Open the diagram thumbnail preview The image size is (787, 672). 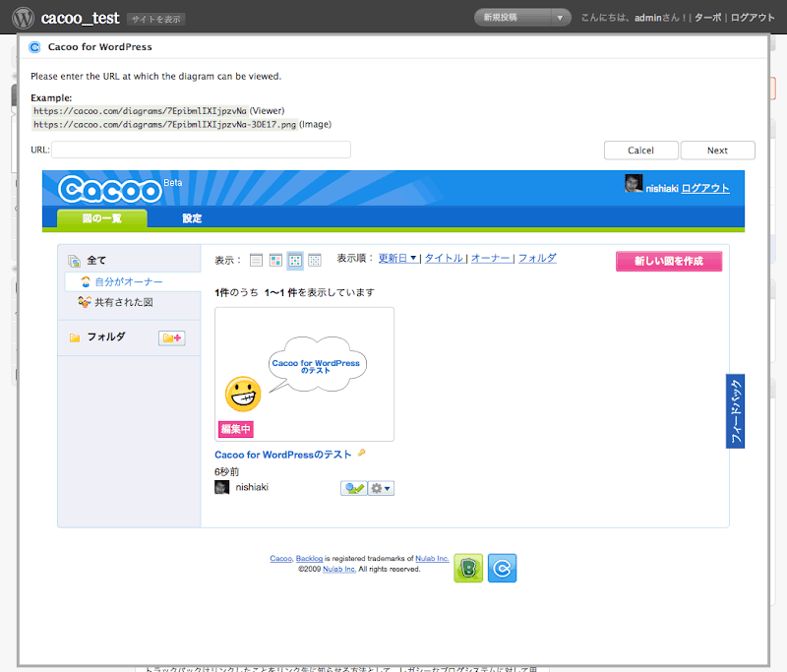tap(305, 375)
